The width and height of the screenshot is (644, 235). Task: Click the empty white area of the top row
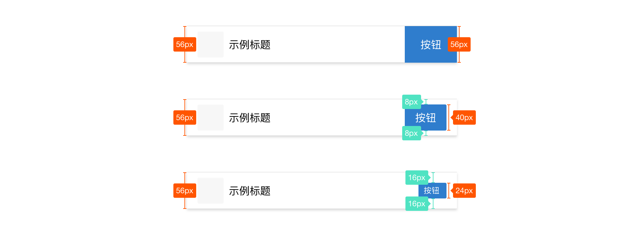[337, 44]
